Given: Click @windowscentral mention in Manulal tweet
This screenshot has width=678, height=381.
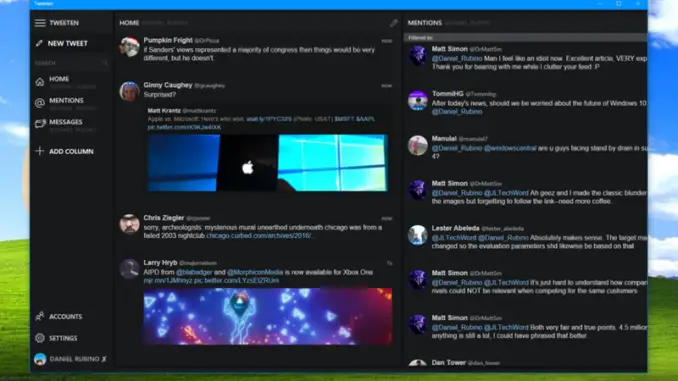Looking at the screenshot, I should click(x=510, y=148).
